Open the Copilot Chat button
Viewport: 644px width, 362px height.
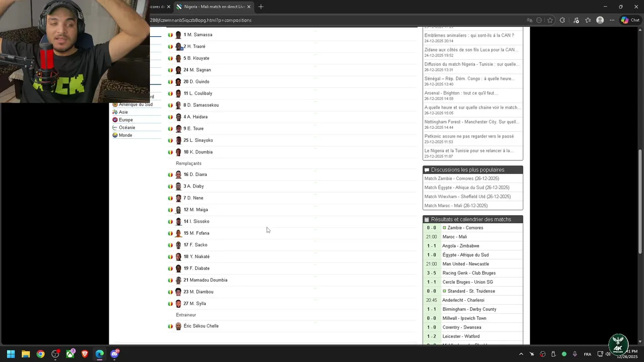click(630, 20)
